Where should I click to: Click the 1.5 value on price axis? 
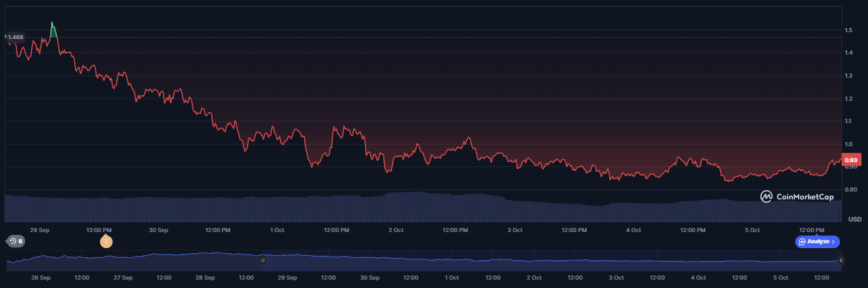[x=848, y=31]
